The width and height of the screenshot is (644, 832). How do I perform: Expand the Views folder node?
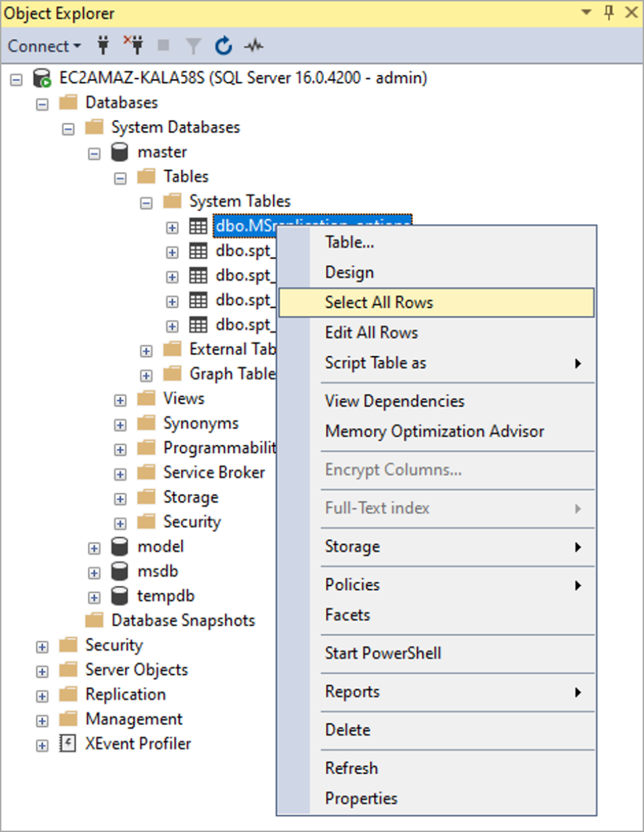point(120,400)
